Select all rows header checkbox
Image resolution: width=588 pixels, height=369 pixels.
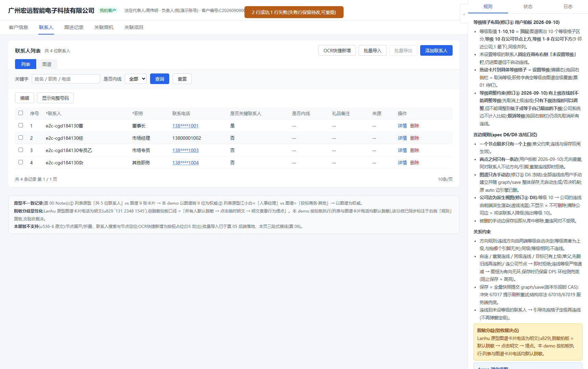pyautogui.click(x=21, y=113)
